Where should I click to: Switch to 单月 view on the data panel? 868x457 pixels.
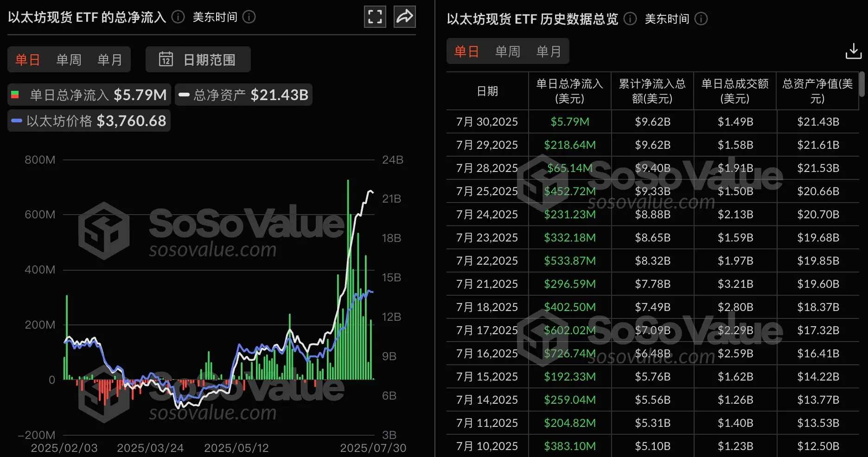click(549, 51)
